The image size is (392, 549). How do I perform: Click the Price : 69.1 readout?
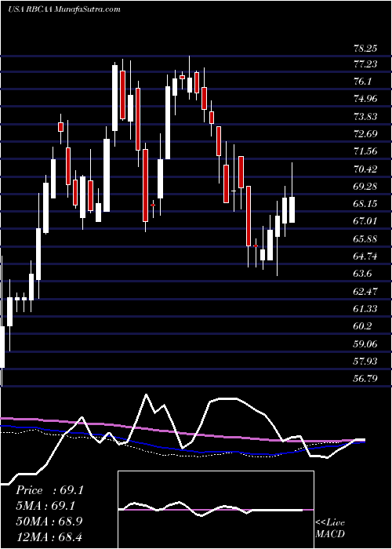pyautogui.click(x=49, y=490)
